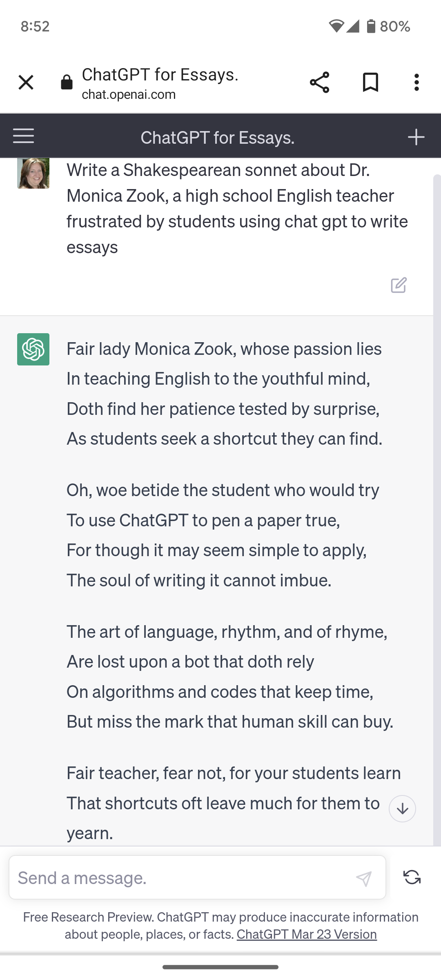Open the 'ChatGPT Mar 23 Version' link

pyautogui.click(x=307, y=934)
